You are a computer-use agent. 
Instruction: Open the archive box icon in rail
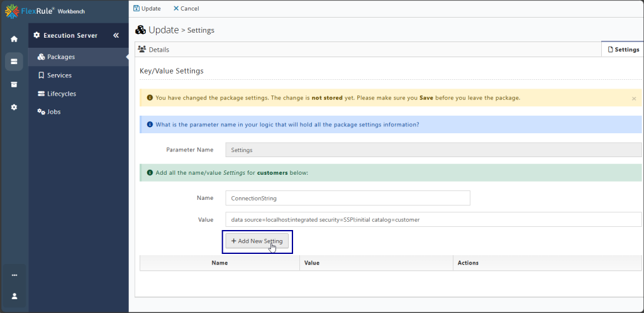14,84
